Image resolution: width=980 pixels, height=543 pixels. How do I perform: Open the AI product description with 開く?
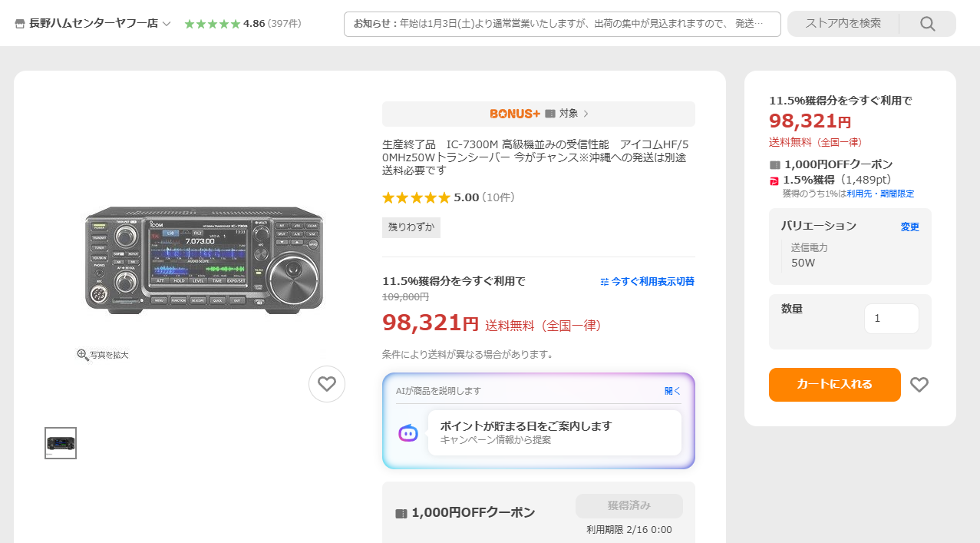672,391
